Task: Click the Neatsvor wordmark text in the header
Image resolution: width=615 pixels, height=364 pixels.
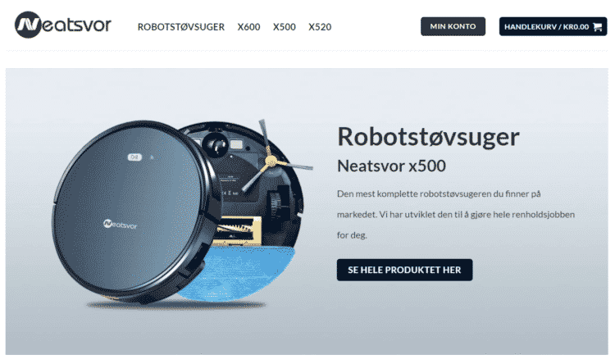Action: point(76,25)
